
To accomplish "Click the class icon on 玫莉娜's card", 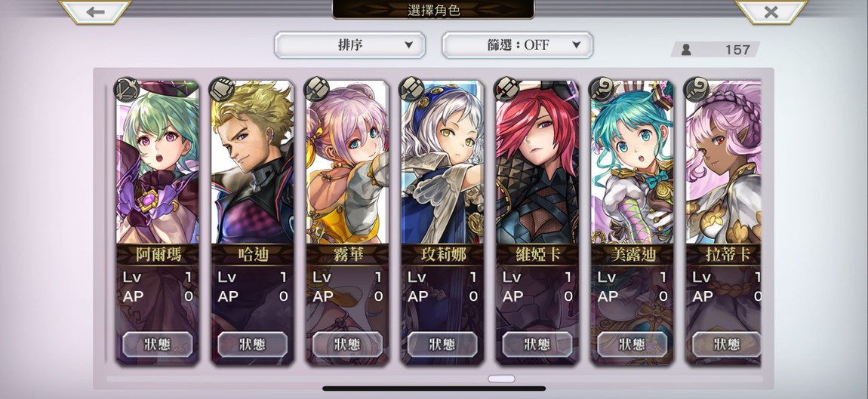I will point(412,89).
